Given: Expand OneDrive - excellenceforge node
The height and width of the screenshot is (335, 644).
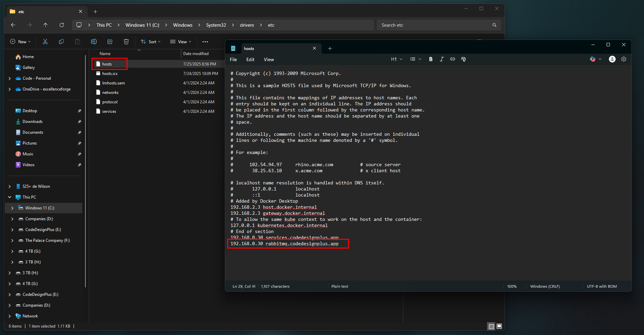Looking at the screenshot, I should tap(9, 89).
